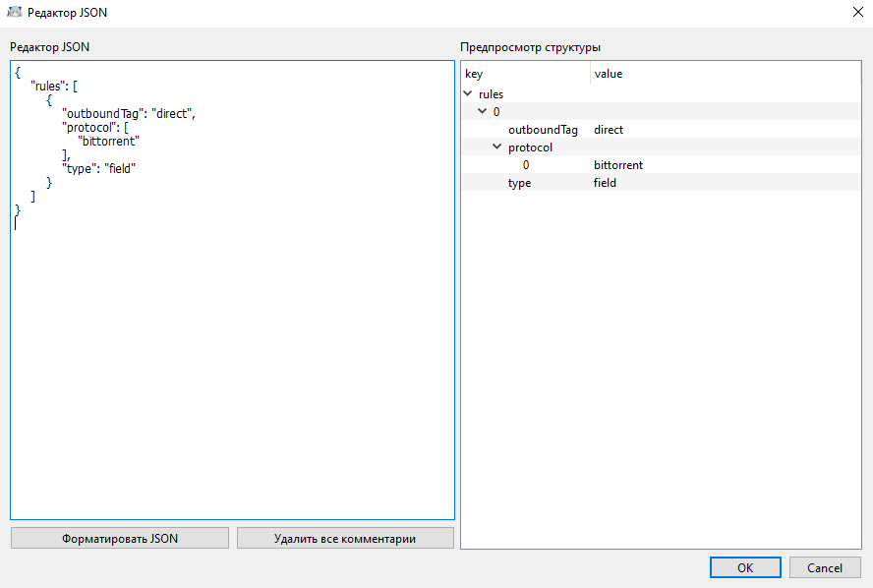Select index 0 row under protocol
Image resolution: width=873 pixels, height=588 pixels.
[661, 165]
